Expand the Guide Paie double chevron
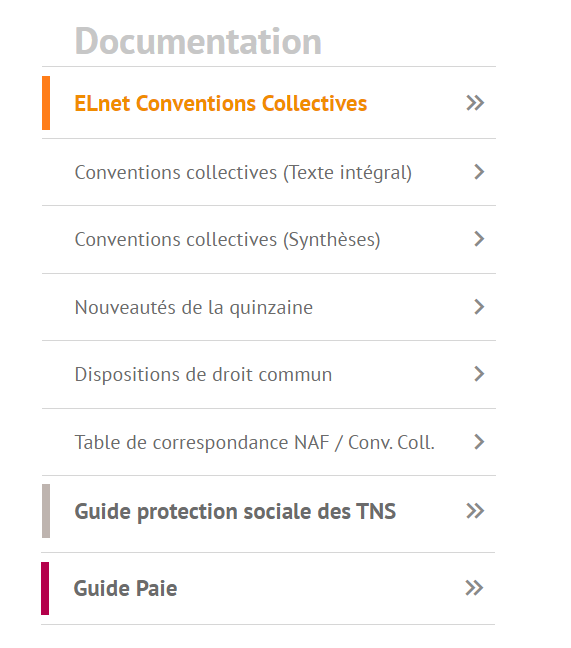Image resolution: width=571 pixels, height=648 pixels. click(474, 588)
